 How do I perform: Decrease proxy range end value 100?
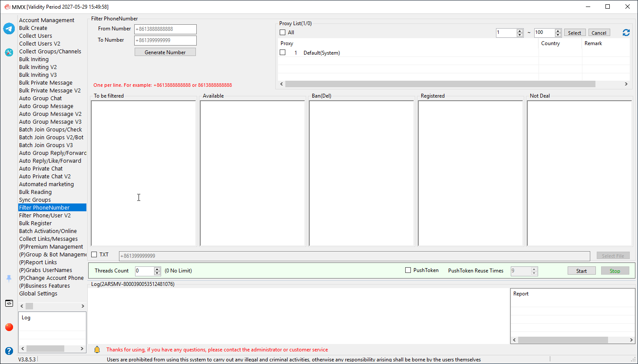pos(558,35)
